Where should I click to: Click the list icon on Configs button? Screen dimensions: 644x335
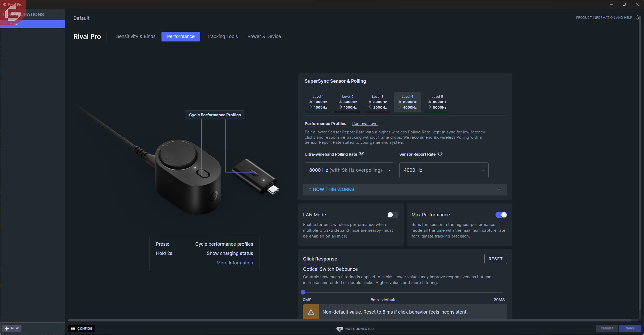(x=73, y=328)
